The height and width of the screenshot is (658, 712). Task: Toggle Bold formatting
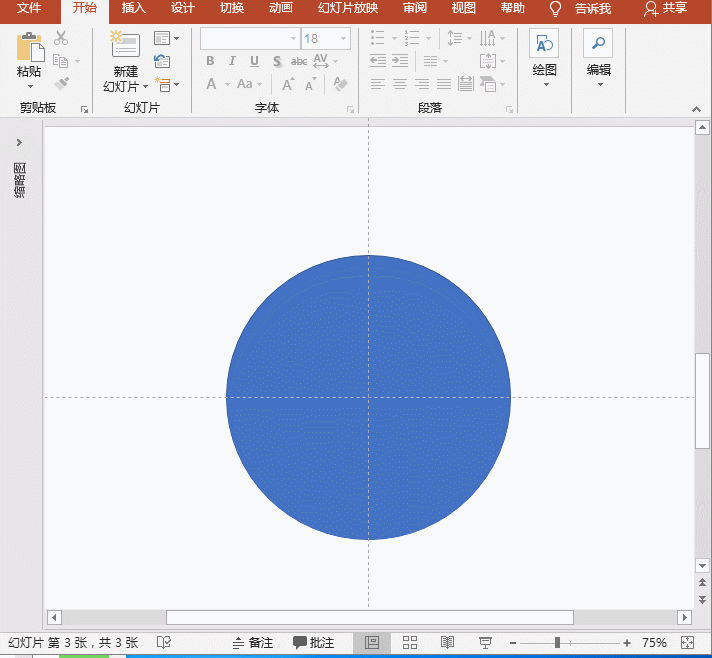coord(210,61)
